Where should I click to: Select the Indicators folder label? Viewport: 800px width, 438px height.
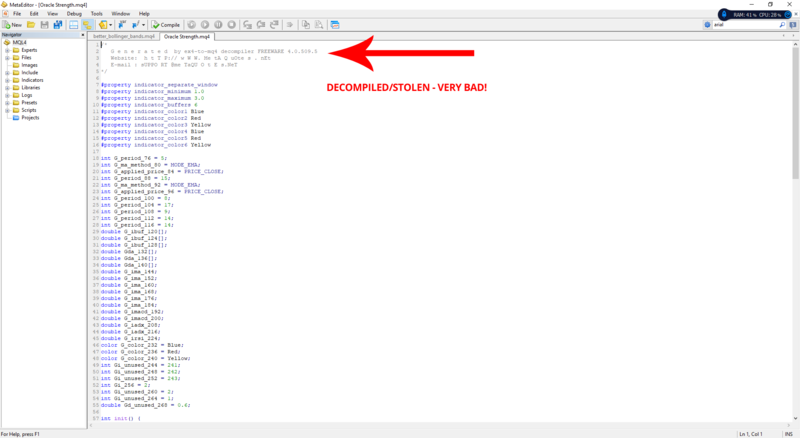point(32,80)
